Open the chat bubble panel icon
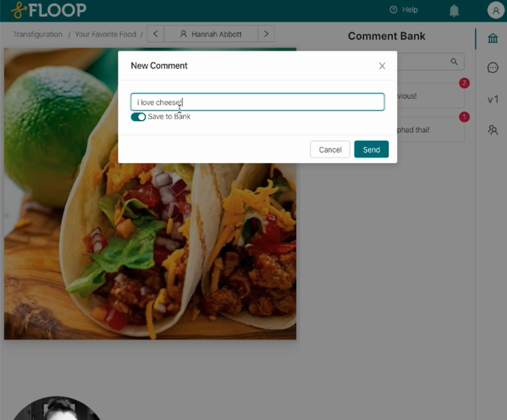The width and height of the screenshot is (507, 420). click(x=492, y=67)
